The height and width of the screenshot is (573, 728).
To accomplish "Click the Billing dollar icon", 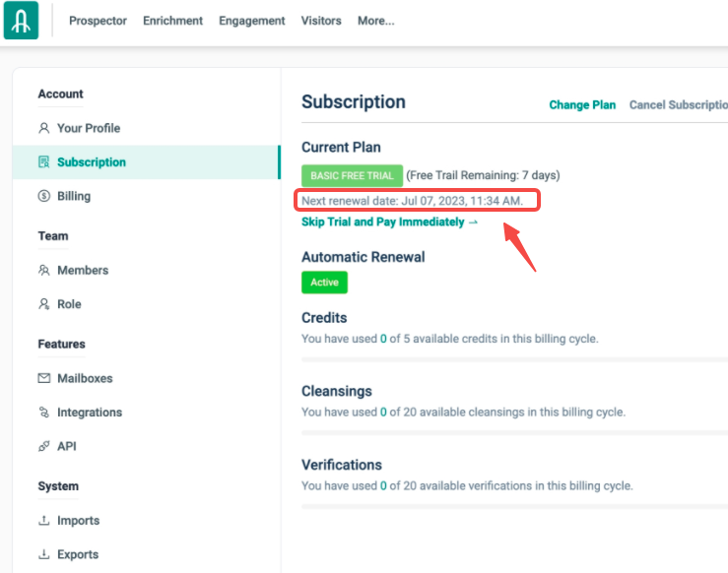I will pyautogui.click(x=43, y=196).
